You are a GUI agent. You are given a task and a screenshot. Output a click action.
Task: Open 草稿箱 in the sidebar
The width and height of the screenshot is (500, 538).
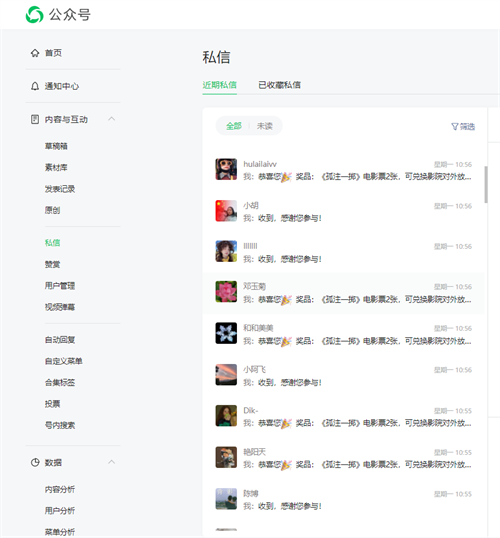point(56,146)
